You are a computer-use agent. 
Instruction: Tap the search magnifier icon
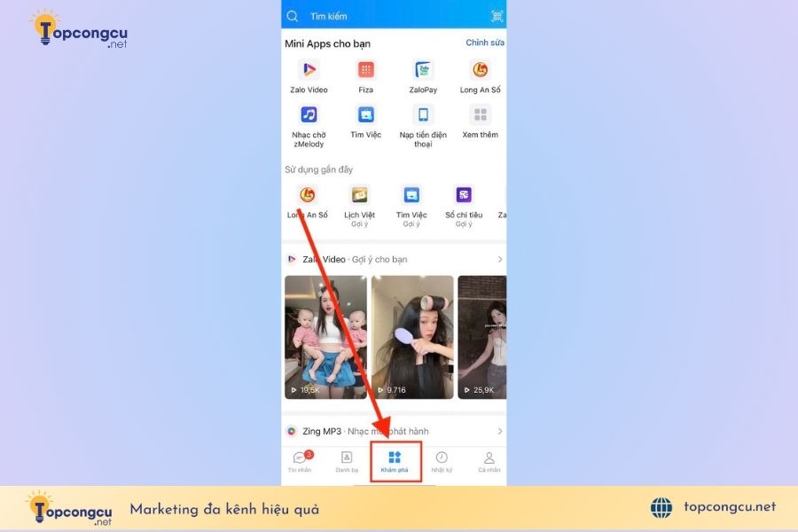point(292,16)
